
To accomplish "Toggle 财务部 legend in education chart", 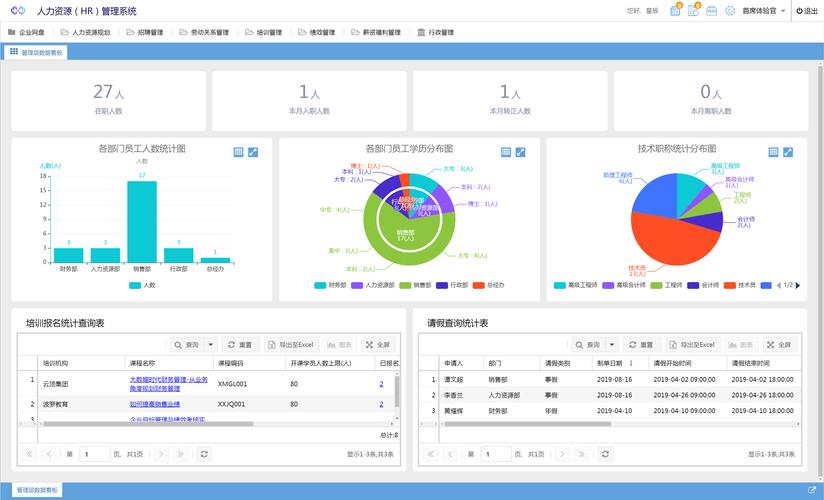I will click(329, 285).
